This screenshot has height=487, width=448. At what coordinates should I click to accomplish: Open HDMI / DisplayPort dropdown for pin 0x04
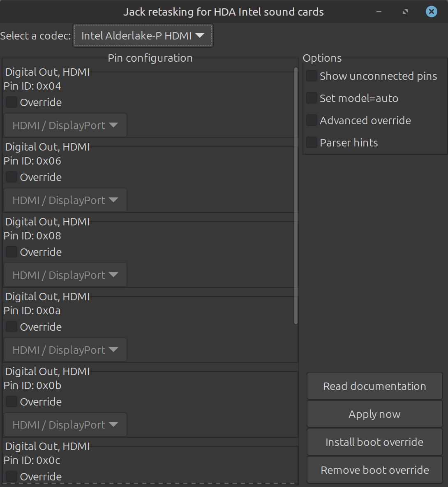coord(65,125)
